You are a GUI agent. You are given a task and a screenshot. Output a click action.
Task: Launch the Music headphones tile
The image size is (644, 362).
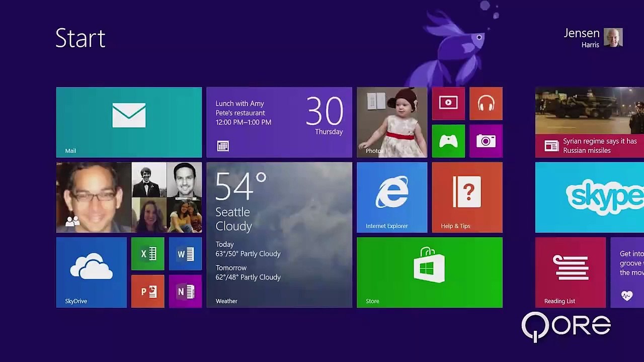pyautogui.click(x=486, y=104)
